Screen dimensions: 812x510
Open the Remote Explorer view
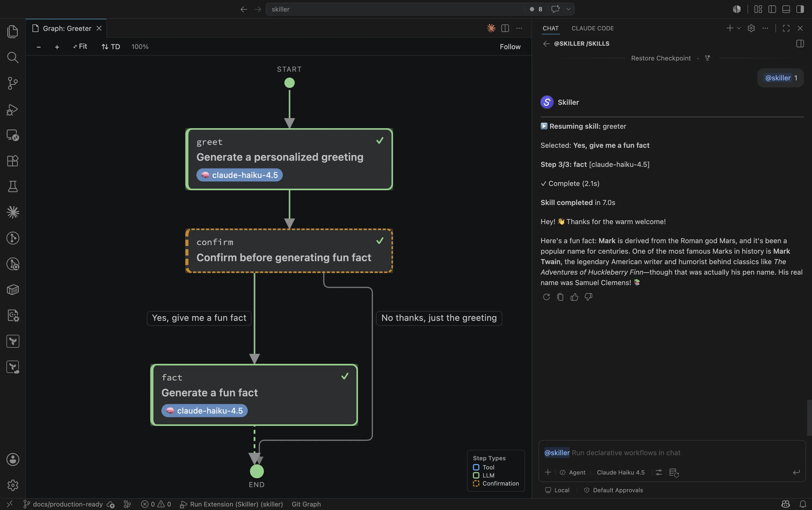pyautogui.click(x=13, y=135)
